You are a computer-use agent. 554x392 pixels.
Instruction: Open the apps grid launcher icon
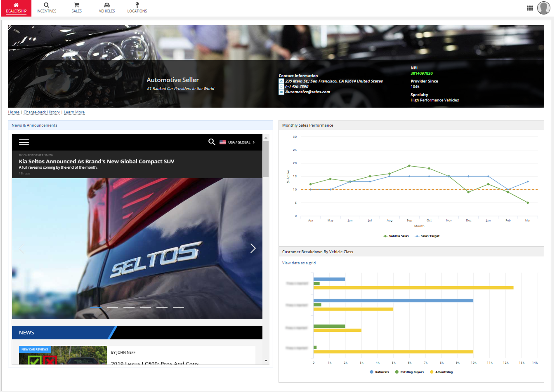pos(530,8)
